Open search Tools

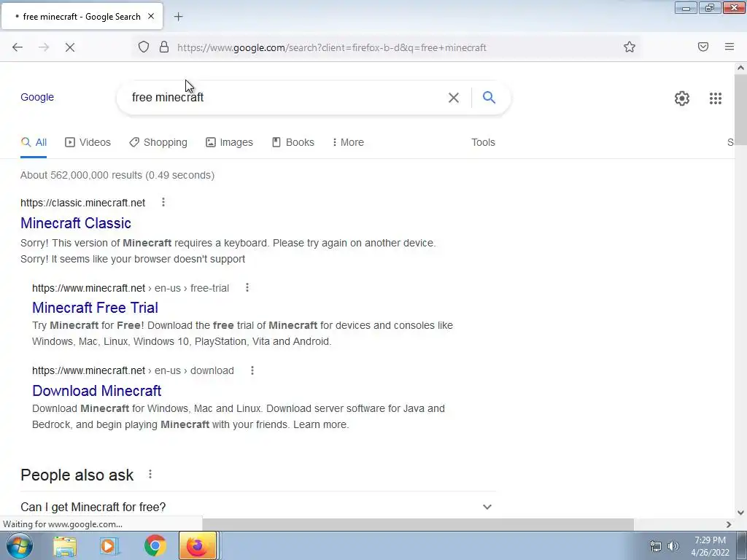pos(483,142)
